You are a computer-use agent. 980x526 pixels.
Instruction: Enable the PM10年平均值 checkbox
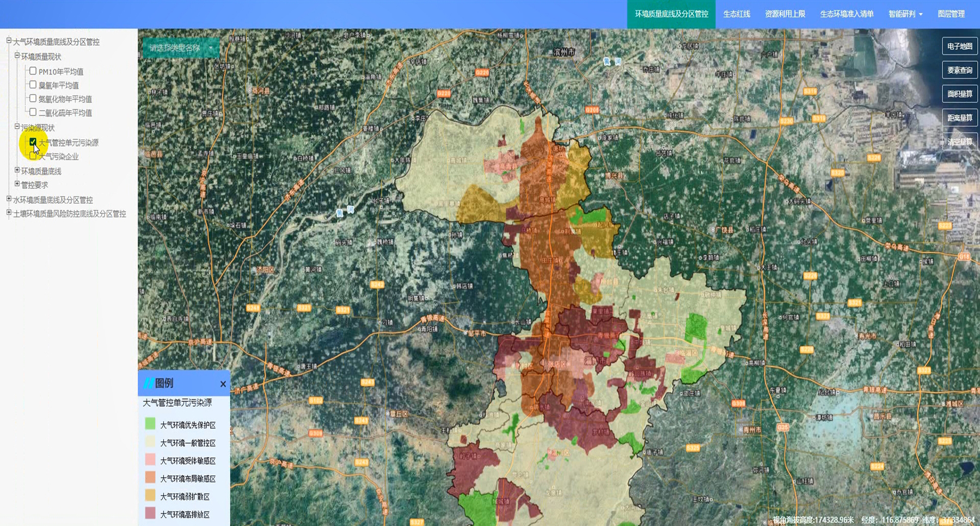(x=33, y=71)
